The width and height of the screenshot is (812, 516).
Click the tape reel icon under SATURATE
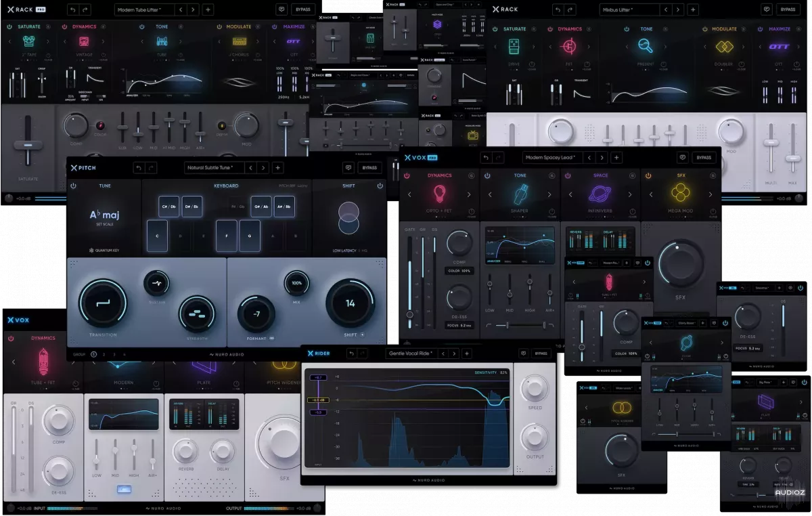click(28, 42)
